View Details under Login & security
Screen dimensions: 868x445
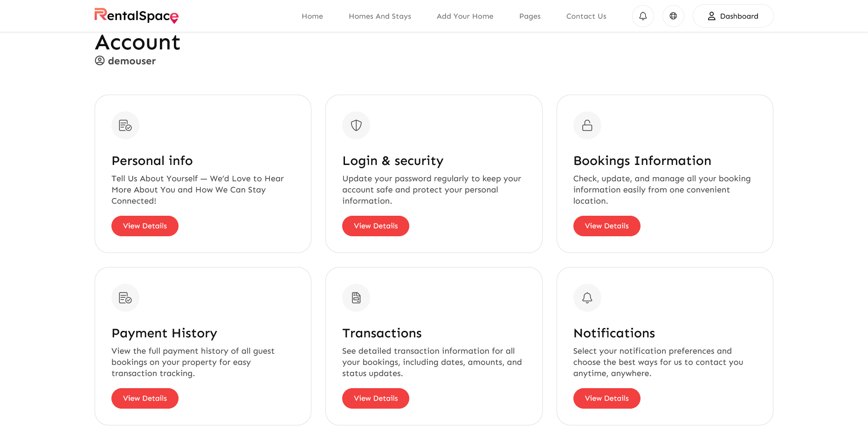(x=376, y=226)
